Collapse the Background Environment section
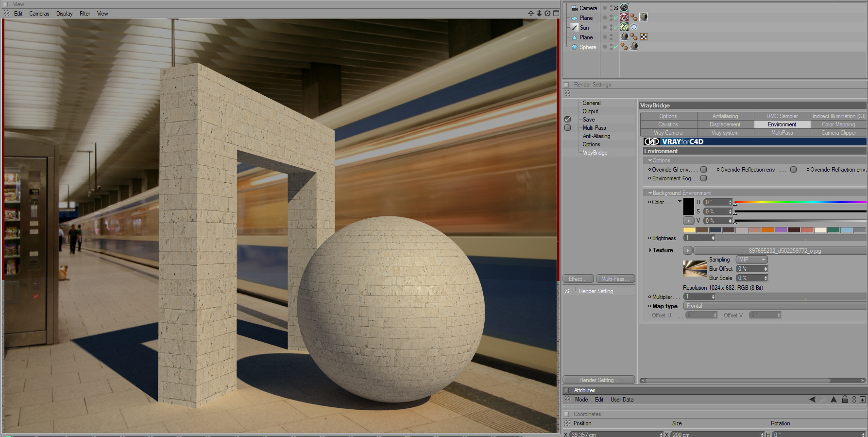The height and width of the screenshot is (437, 868). (650, 193)
